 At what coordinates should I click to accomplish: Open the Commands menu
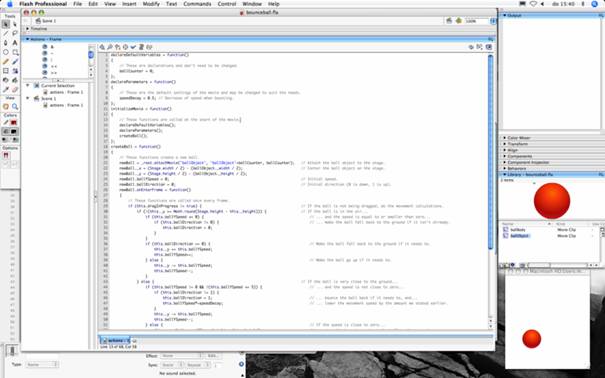coord(197,4)
